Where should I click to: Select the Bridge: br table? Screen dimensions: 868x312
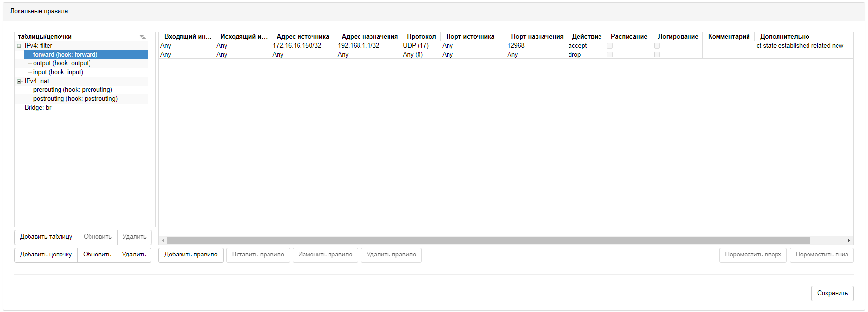point(38,108)
